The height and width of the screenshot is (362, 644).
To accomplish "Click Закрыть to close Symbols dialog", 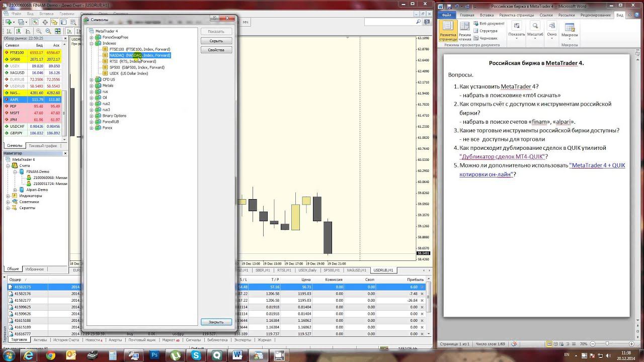I will [216, 322].
